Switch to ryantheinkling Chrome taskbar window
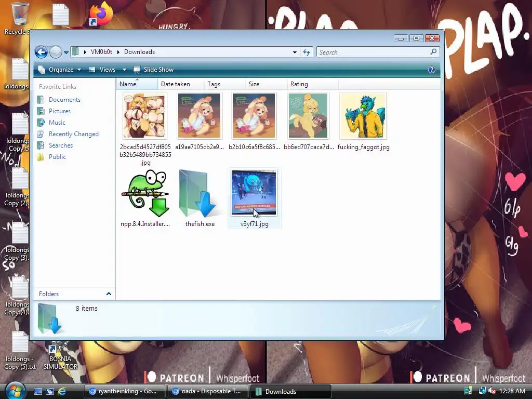Viewport: 532px width, 399px height. point(125,392)
